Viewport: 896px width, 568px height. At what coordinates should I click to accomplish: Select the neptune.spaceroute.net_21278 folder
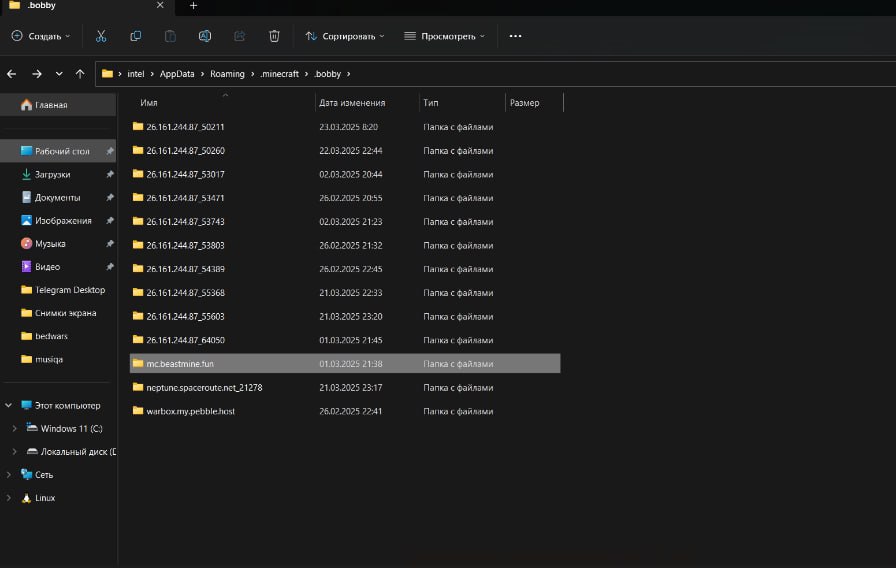coord(203,387)
